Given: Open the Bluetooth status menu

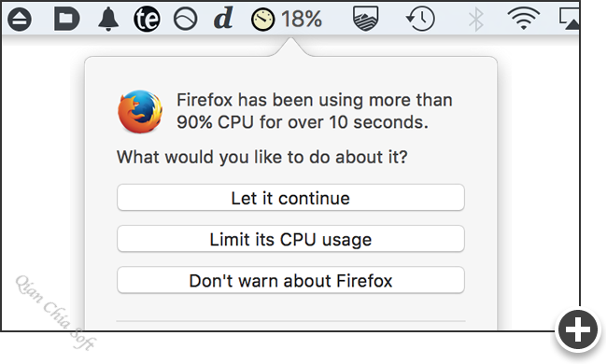Looking at the screenshot, I should pyautogui.click(x=475, y=19).
